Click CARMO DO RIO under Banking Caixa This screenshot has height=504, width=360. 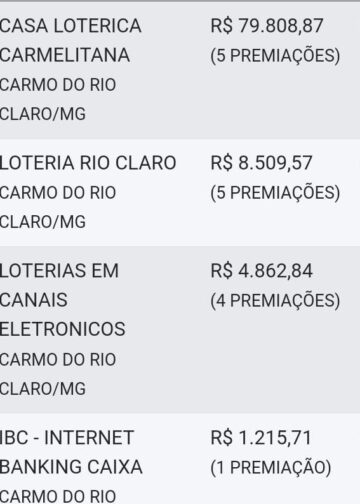pyautogui.click(x=58, y=496)
